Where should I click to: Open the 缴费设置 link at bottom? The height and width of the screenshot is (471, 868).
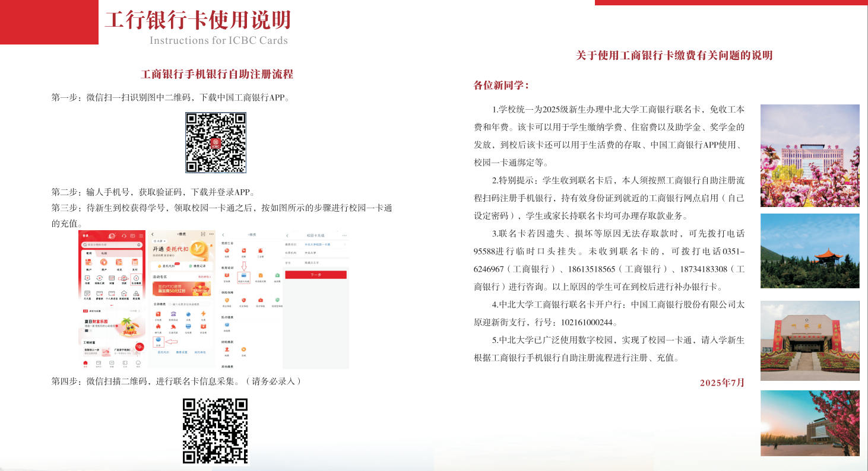[x=182, y=352]
